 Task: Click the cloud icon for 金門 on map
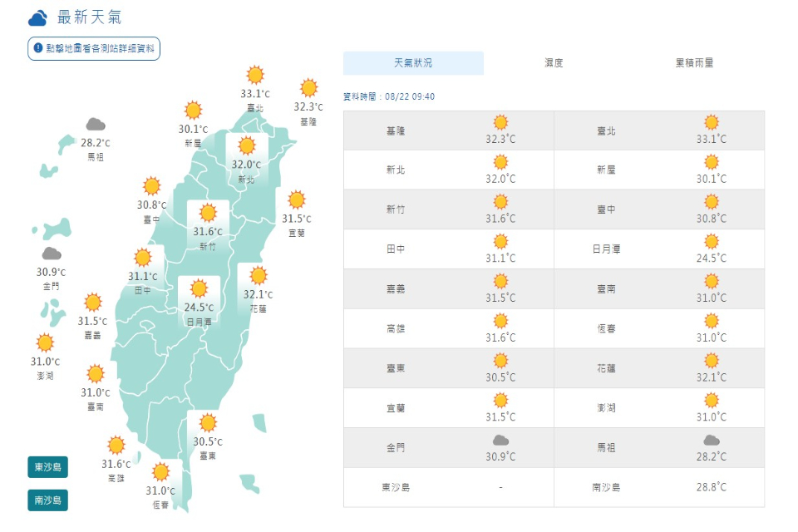click(x=52, y=254)
